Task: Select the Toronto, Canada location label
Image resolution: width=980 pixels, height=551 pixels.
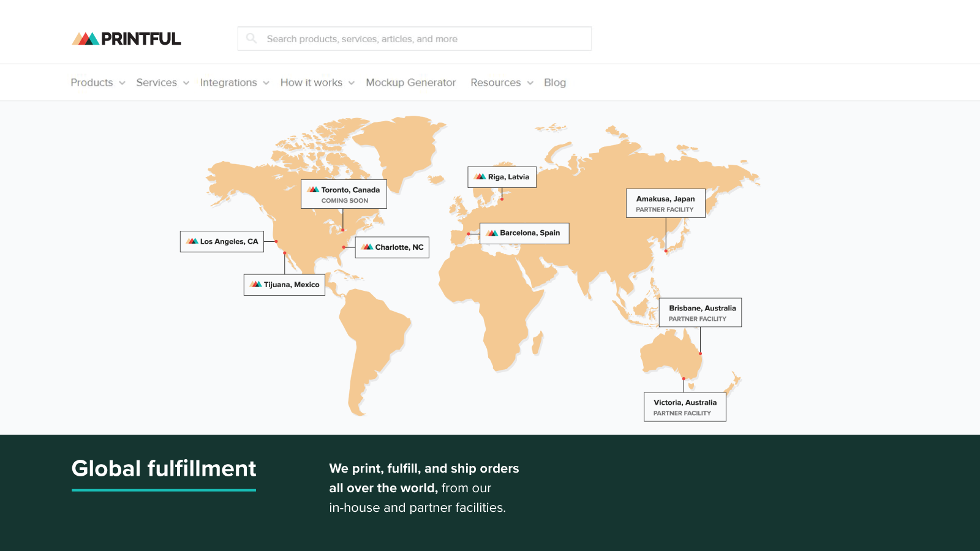Action: pos(344,194)
